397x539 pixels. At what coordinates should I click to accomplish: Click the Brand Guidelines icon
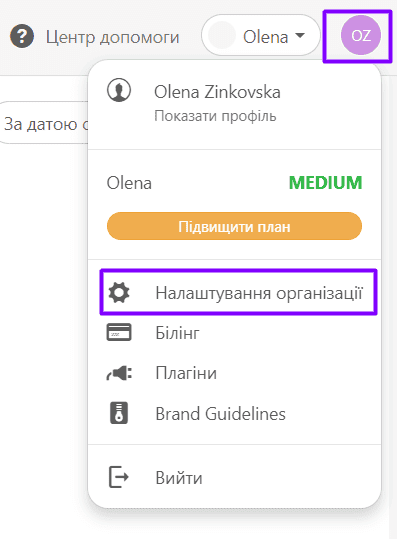[119, 413]
